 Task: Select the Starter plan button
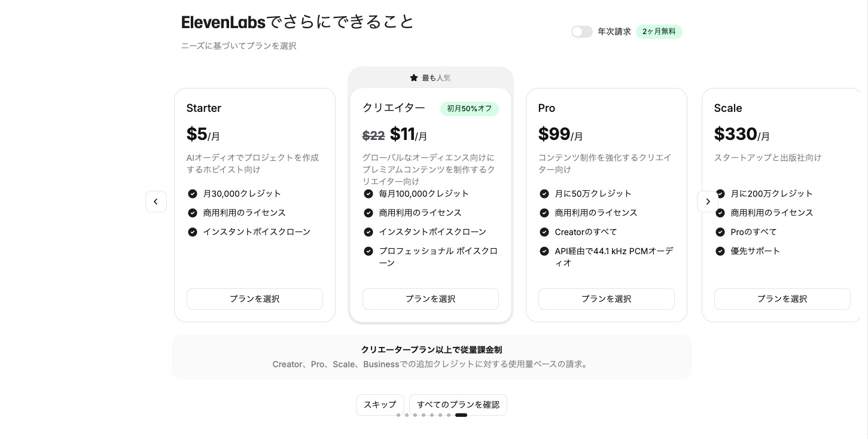pos(255,299)
